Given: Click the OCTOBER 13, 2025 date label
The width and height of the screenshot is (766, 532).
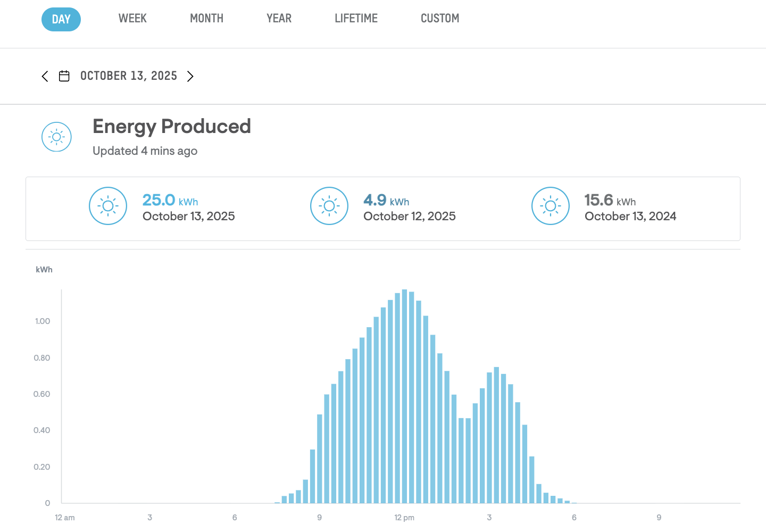Looking at the screenshot, I should [x=129, y=76].
